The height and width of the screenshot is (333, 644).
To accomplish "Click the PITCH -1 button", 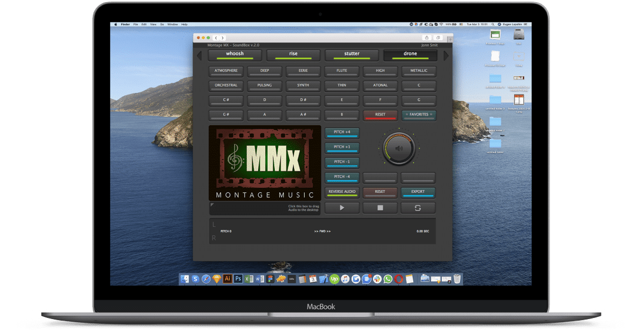I will pos(342,163).
